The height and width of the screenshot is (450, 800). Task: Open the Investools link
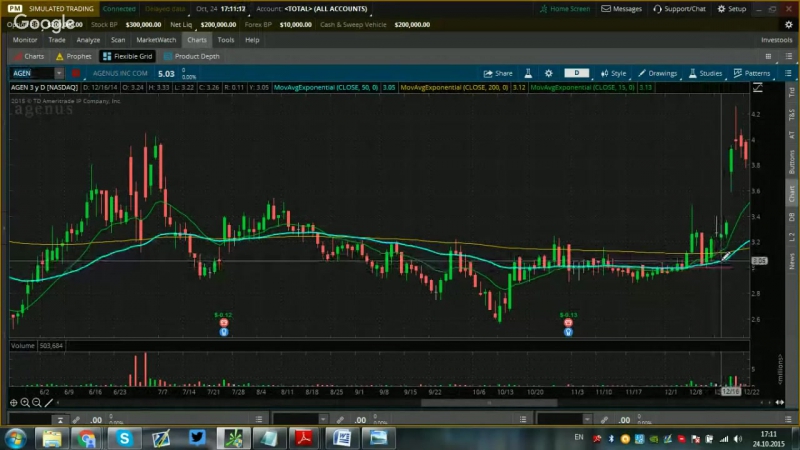click(777, 40)
